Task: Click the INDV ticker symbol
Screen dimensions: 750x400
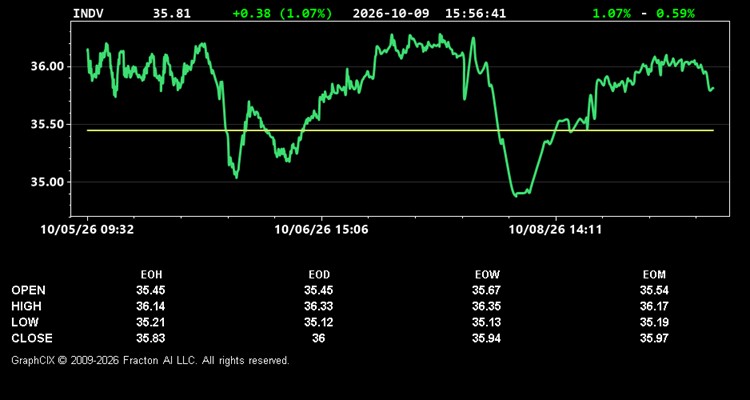Action: tap(88, 13)
